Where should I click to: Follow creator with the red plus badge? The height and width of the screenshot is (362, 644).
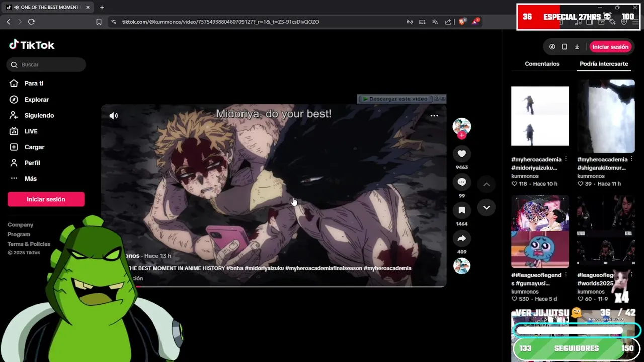[x=462, y=135]
